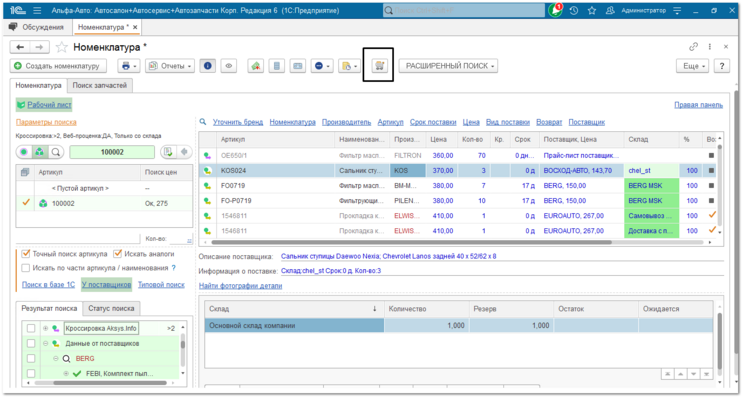Check the Данные от поставщиков row checkbox
The width and height of the screenshot is (743, 398).
[x=31, y=343]
